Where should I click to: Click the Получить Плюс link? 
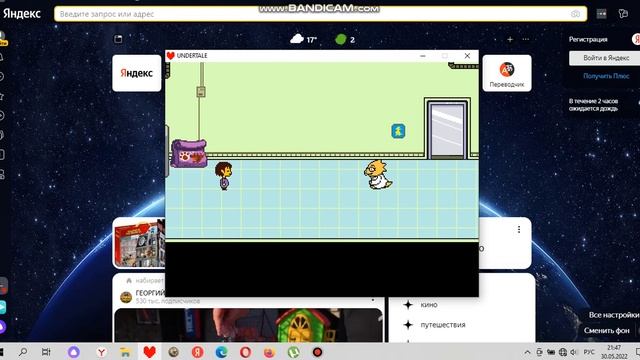[606, 76]
